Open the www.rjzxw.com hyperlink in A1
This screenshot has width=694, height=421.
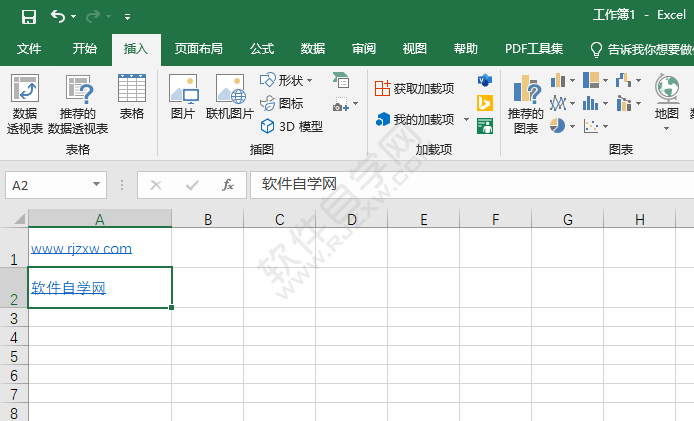point(81,248)
